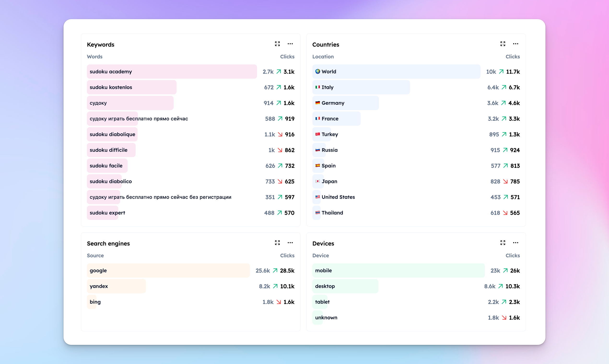Image resolution: width=609 pixels, height=364 pixels.
Task: Open the Search engines three-dot menu
Action: click(x=290, y=243)
